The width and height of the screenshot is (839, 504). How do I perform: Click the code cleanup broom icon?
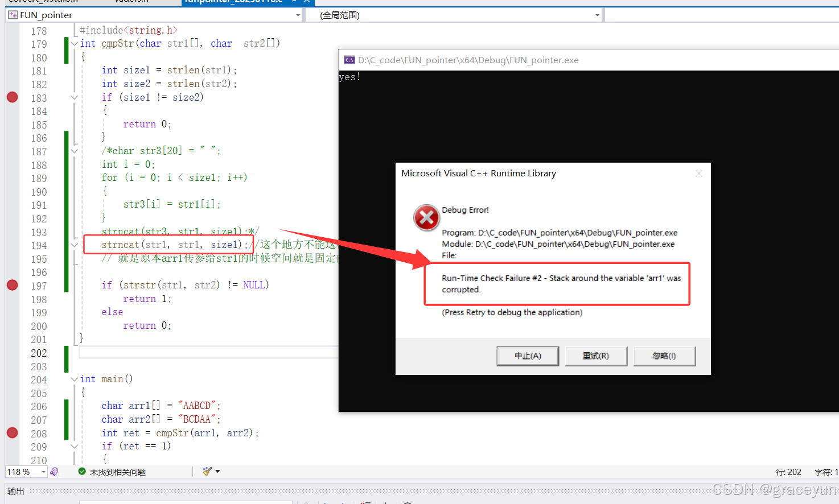coord(207,472)
